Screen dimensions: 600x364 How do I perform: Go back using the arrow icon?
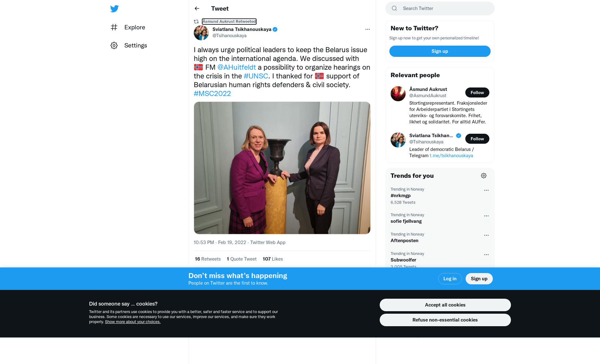pos(197,8)
